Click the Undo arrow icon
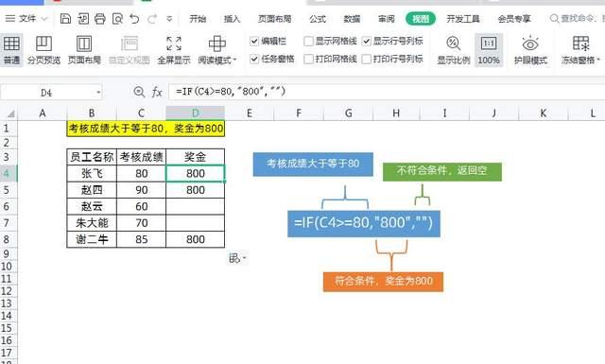The width and height of the screenshot is (605, 364). coord(134,18)
